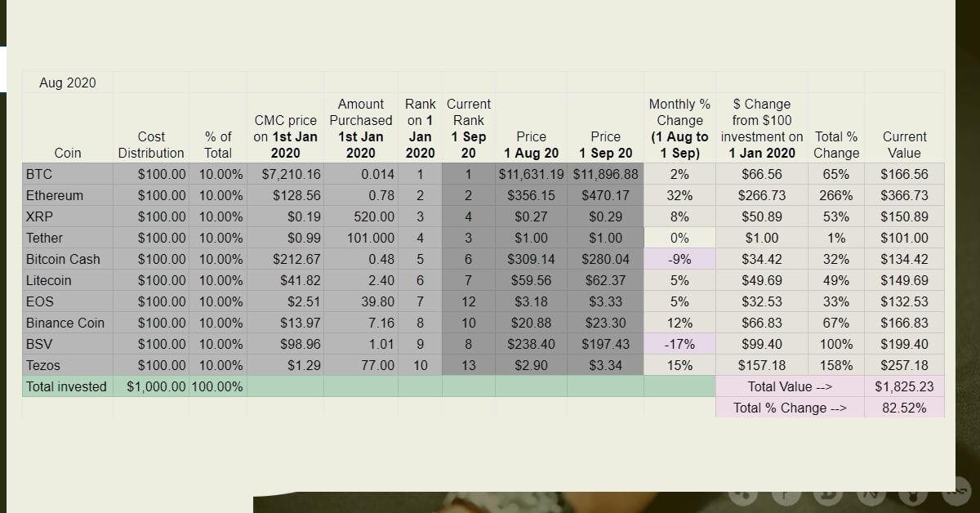
Task: Click Tezos's '$257.18' current value cell
Action: (x=904, y=365)
